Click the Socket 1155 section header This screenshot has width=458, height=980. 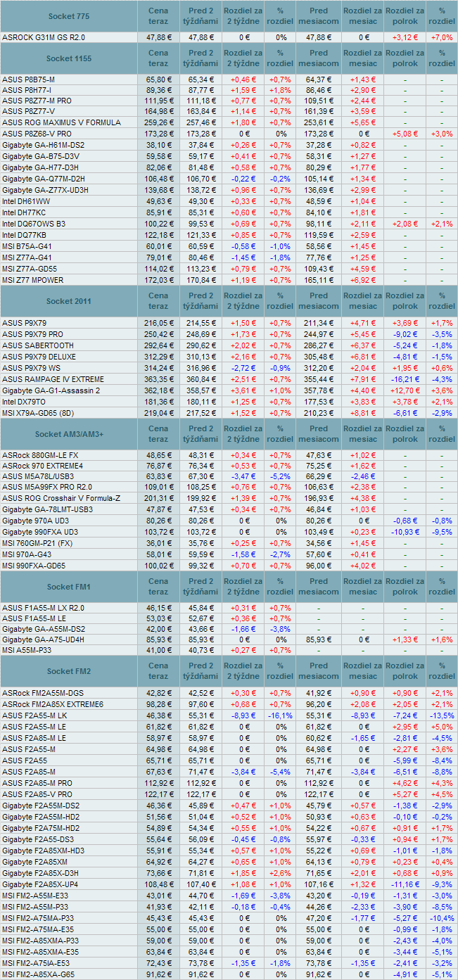69,58
